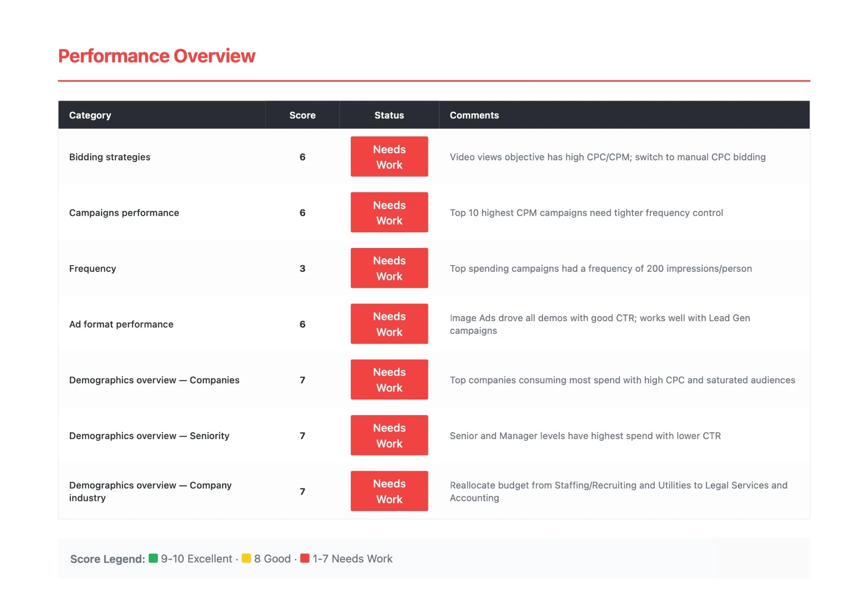Screen dimensions: 868x613
Task: Click the yellow Good legend swatch
Action: click(x=246, y=558)
